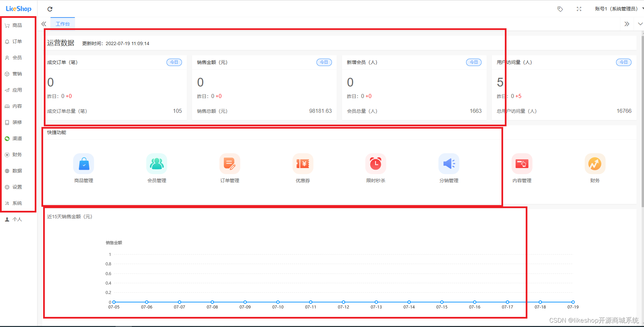The width and height of the screenshot is (644, 327).
Task: Open the 账号1（系统管理员） account dropdown
Action: coord(619,9)
